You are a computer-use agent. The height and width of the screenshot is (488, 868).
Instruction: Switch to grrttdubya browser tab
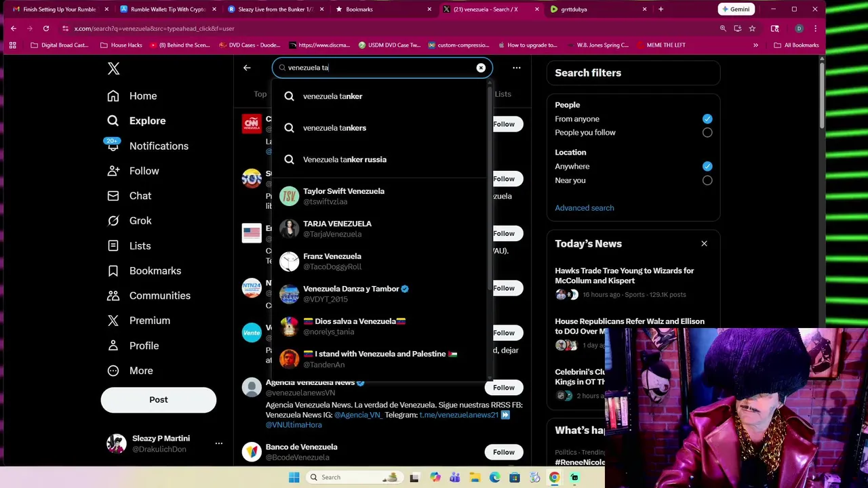(x=598, y=9)
